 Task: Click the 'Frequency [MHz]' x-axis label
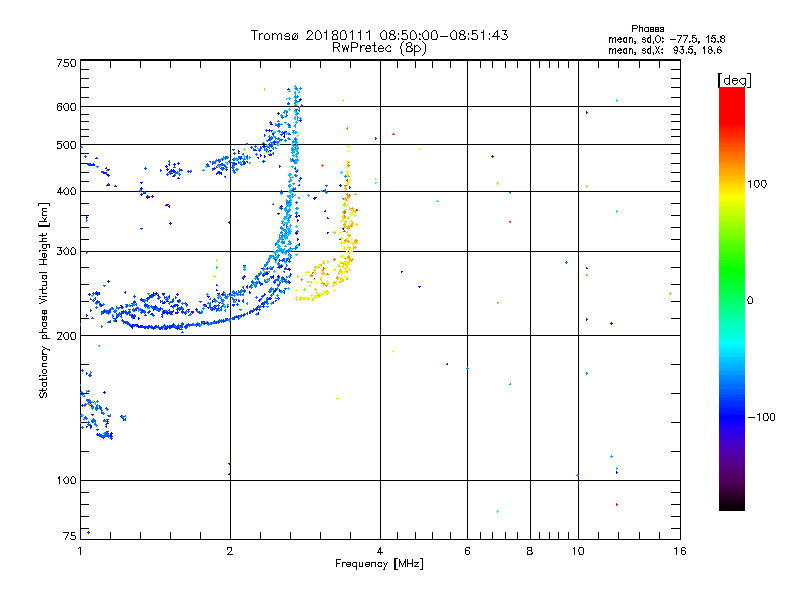coord(379,564)
